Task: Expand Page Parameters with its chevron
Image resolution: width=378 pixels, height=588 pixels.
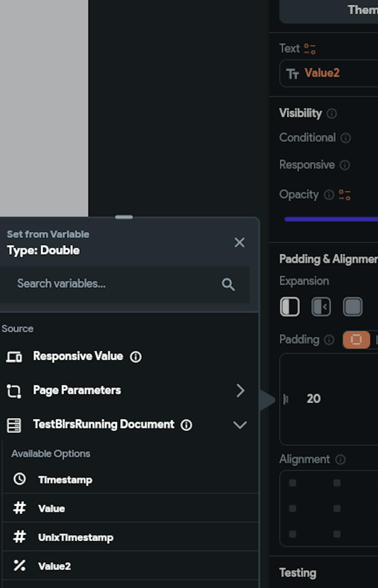Action: point(240,390)
